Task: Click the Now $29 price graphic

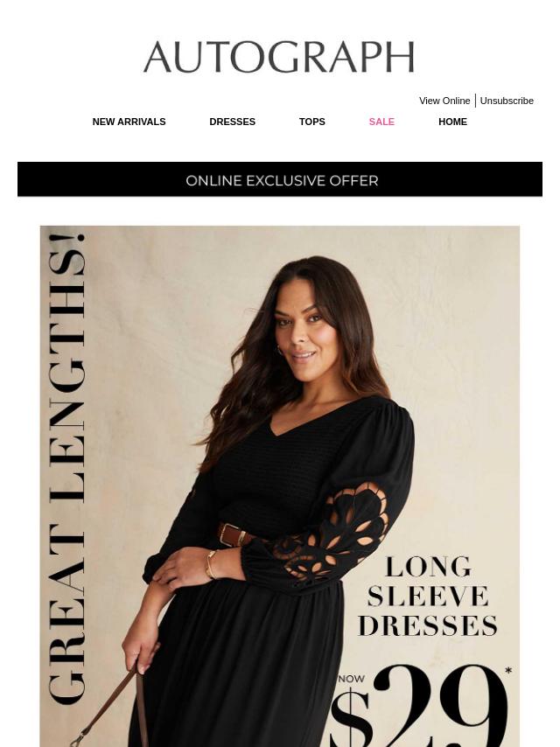Action: click(x=419, y=706)
